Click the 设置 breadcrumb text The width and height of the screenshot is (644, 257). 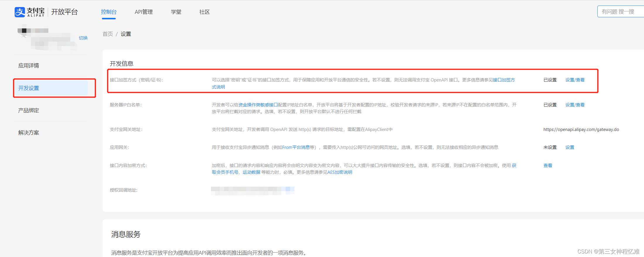[x=126, y=34]
